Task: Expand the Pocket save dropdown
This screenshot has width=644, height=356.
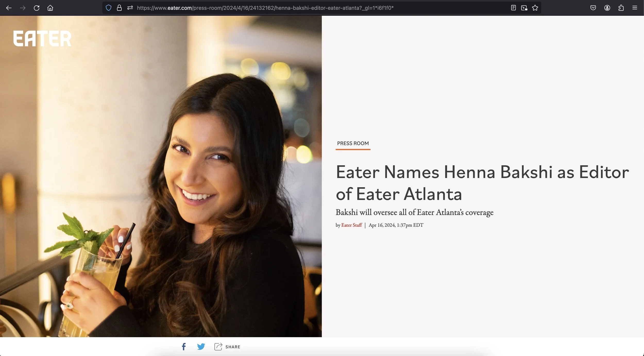Action: 593,8
